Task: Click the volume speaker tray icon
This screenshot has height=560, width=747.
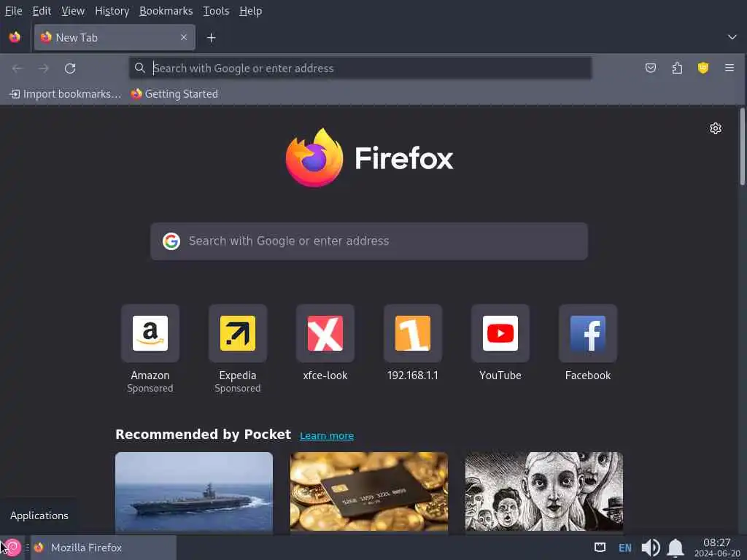Action: [650, 548]
